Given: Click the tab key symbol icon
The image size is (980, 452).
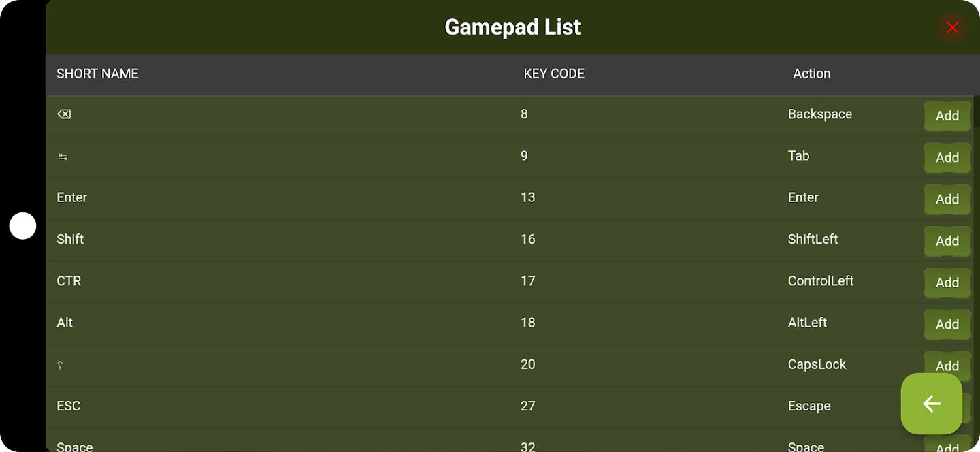Looking at the screenshot, I should pos(63,157).
